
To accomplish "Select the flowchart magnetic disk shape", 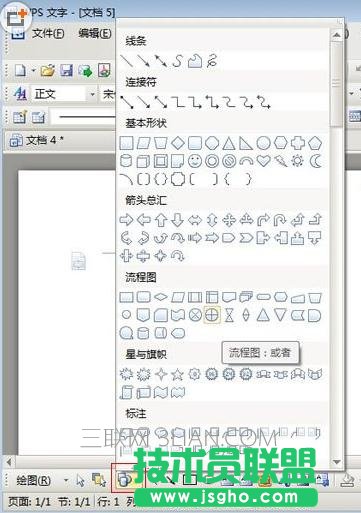I will point(143,333).
